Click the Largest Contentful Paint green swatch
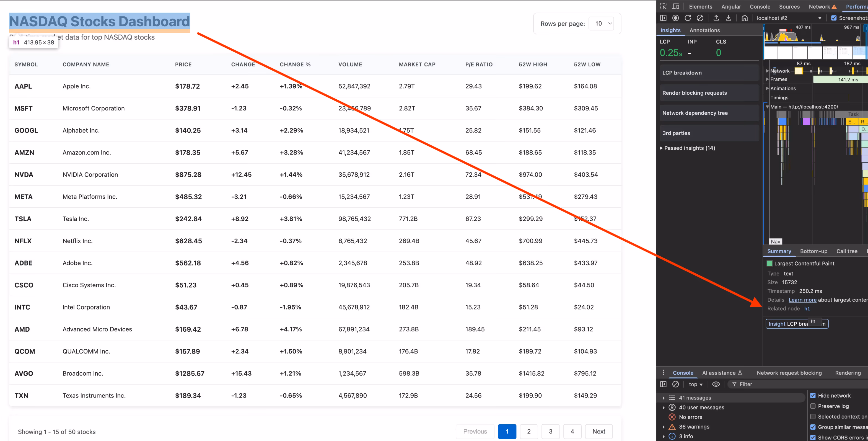Viewport: 868px width, 441px height. click(x=769, y=263)
